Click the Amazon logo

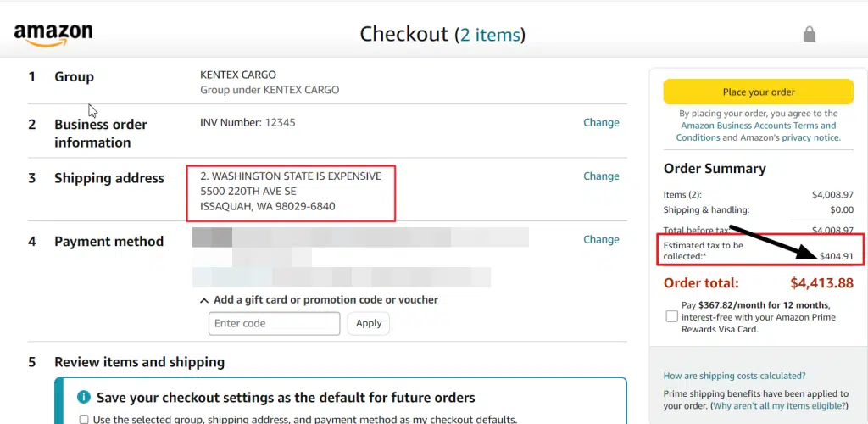pos(53,35)
